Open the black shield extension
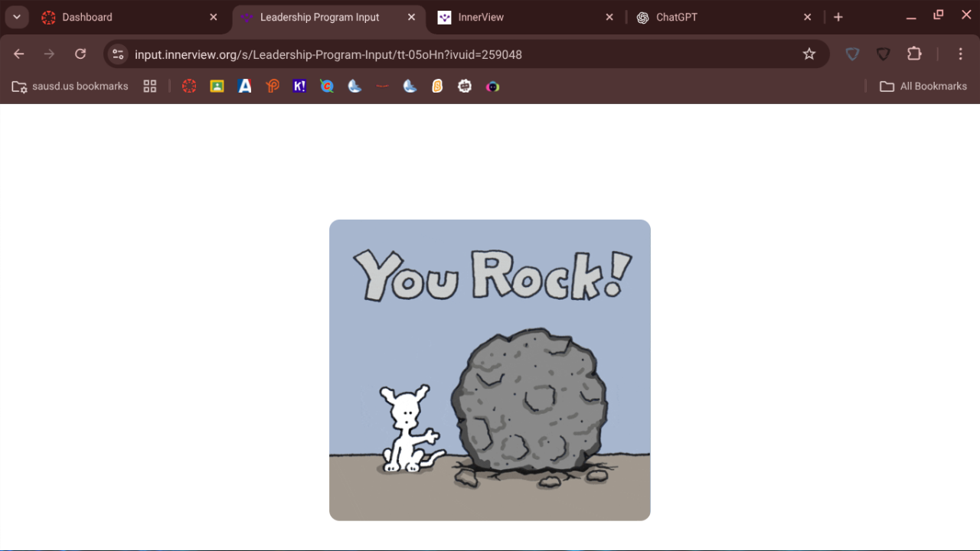 point(884,54)
